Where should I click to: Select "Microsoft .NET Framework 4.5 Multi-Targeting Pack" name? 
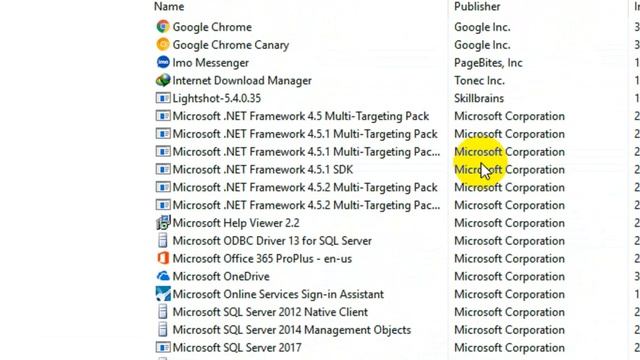point(301,116)
